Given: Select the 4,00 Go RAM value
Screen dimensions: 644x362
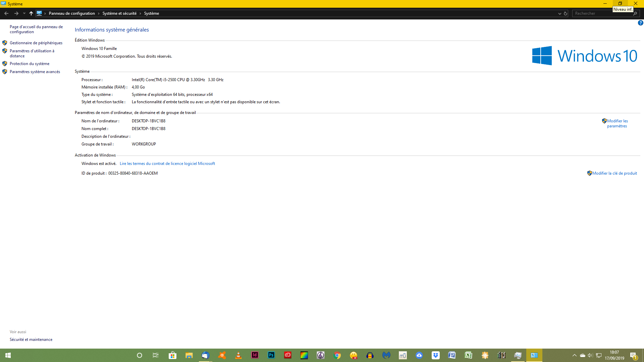Looking at the screenshot, I should click(138, 87).
